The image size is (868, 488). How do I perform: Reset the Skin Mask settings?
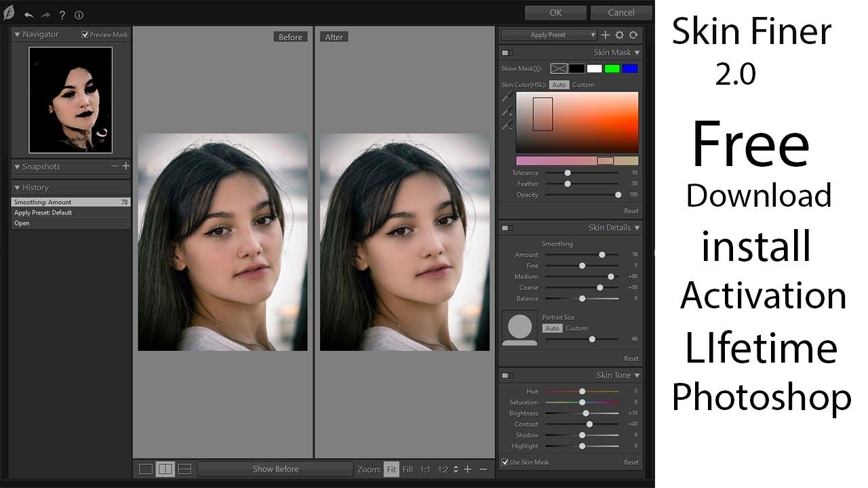tap(631, 211)
